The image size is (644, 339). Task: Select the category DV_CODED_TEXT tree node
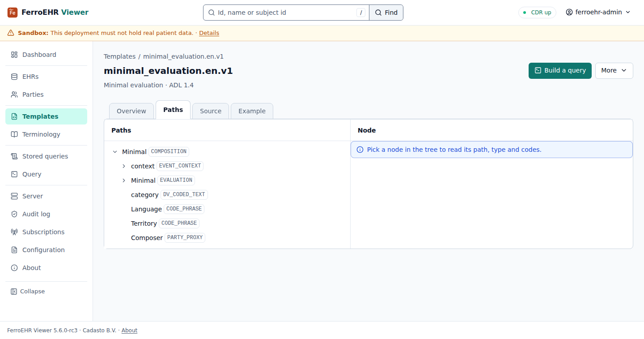[x=169, y=195]
